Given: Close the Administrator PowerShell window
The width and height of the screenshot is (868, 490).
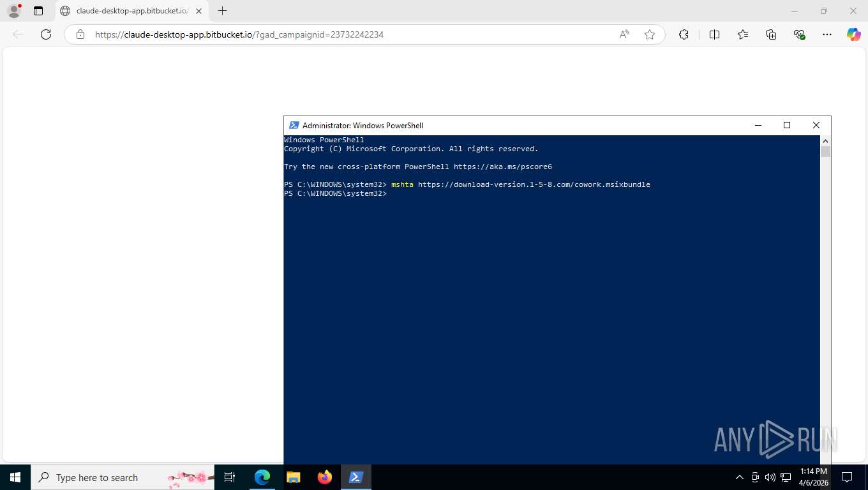Looking at the screenshot, I should (x=816, y=126).
